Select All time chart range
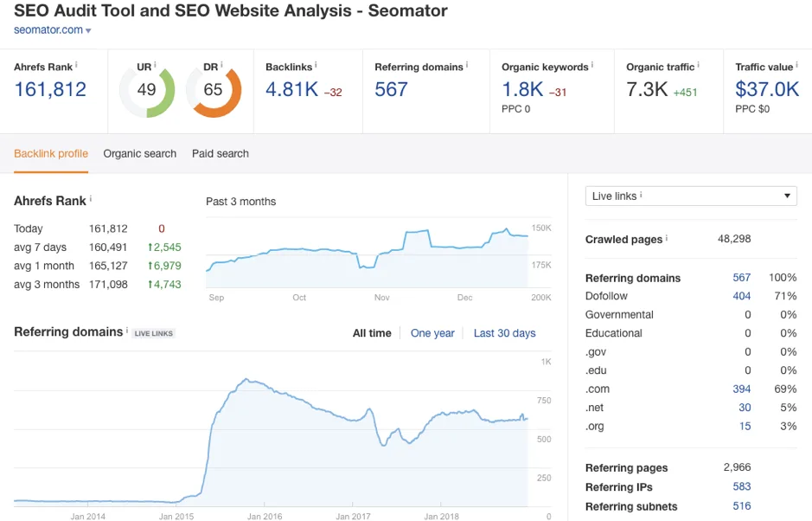The height and width of the screenshot is (521, 812). 372,333
